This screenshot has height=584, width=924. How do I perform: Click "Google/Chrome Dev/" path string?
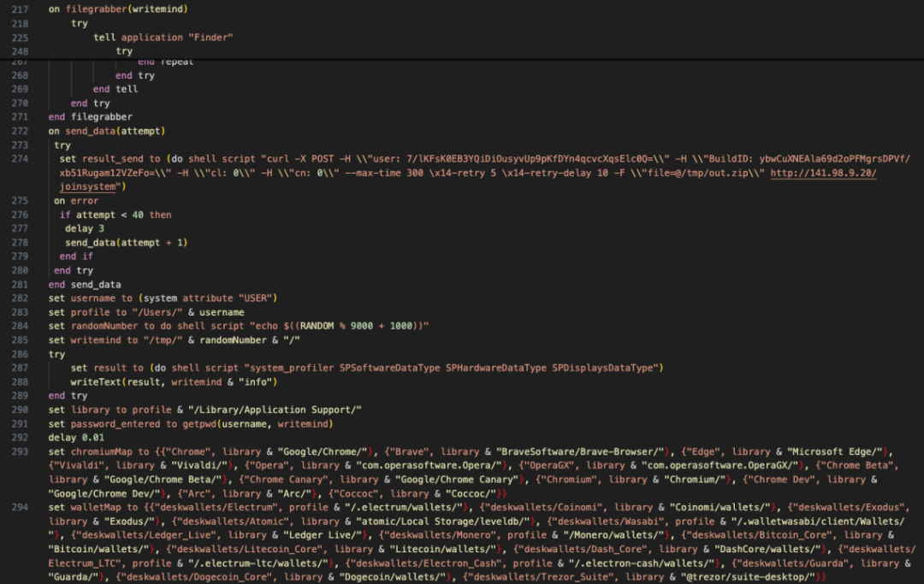point(104,493)
